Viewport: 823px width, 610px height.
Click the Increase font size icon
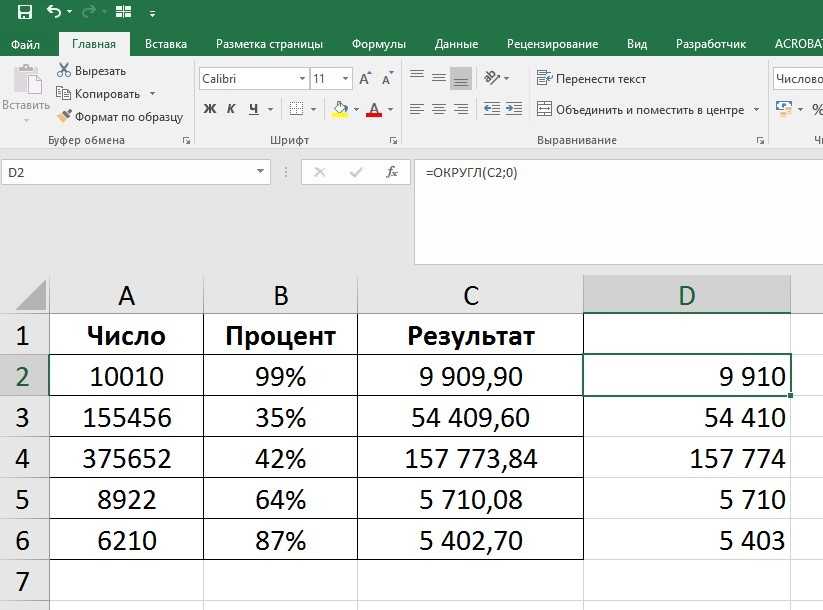click(x=366, y=79)
